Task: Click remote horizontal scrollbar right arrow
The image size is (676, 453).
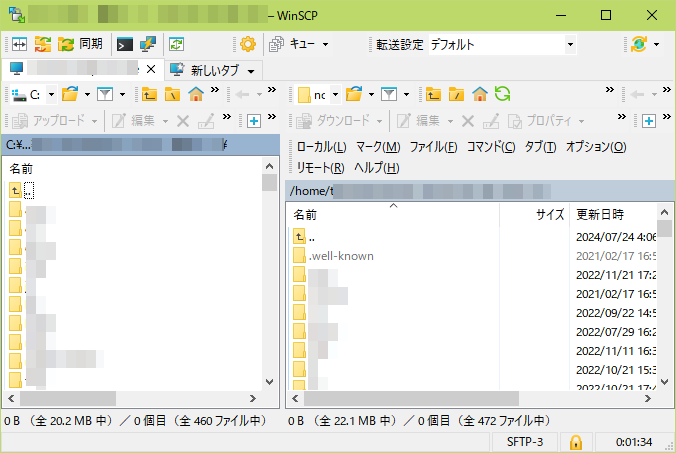Action: point(648,399)
